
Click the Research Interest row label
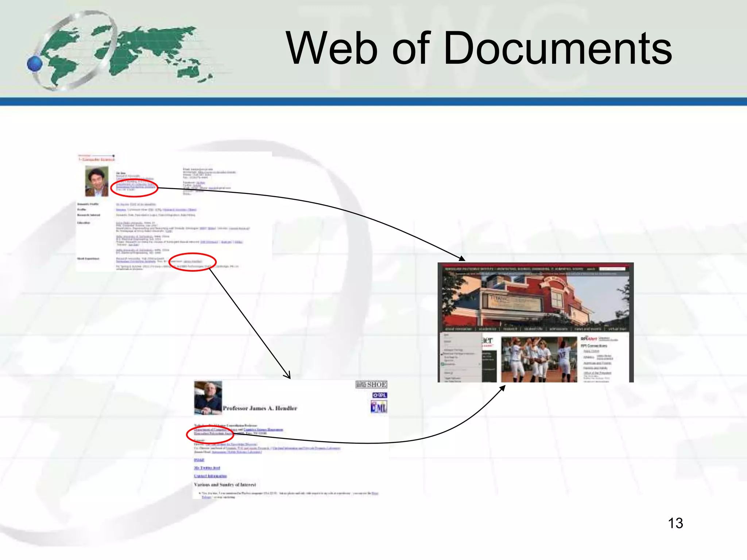(89, 215)
